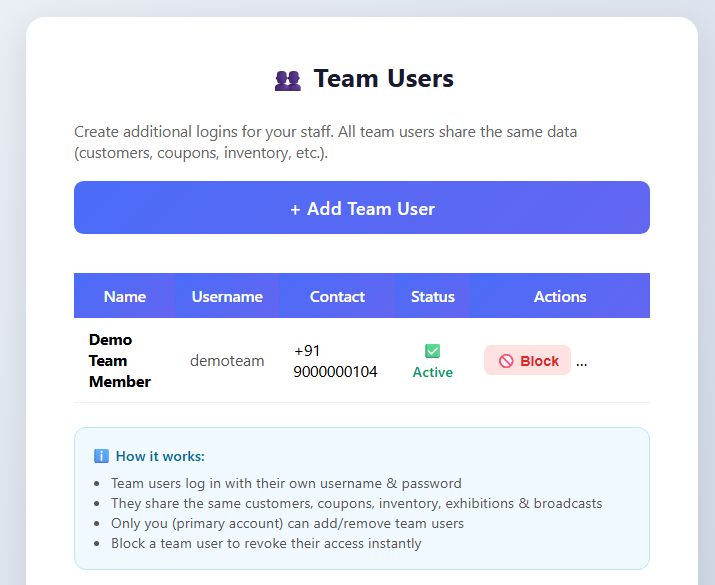Open the ellipsis beside the Block button
Image resolution: width=715 pixels, height=585 pixels.
581,362
